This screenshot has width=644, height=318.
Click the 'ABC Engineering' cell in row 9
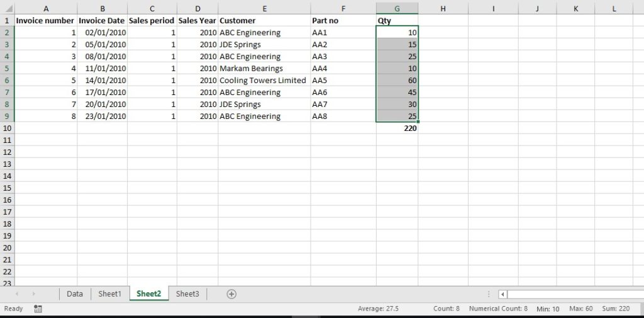(x=265, y=116)
